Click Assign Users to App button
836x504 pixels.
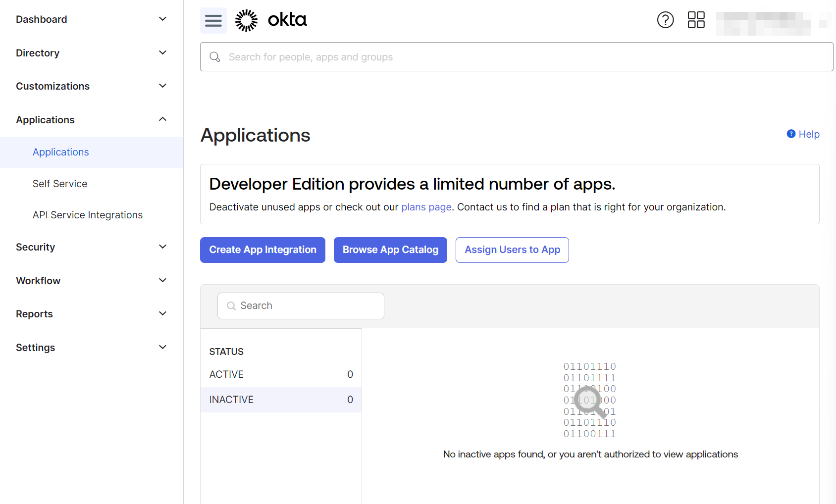pos(512,250)
